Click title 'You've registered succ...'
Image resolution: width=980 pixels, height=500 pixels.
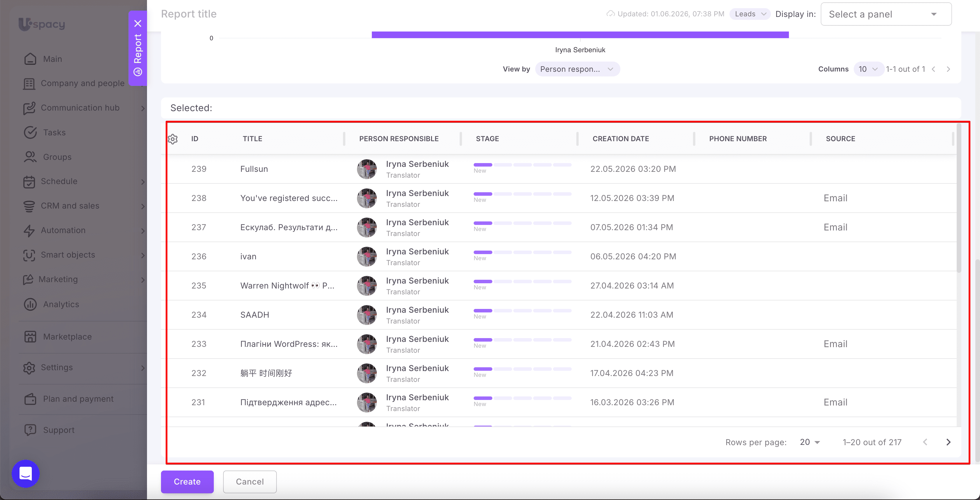coord(289,198)
